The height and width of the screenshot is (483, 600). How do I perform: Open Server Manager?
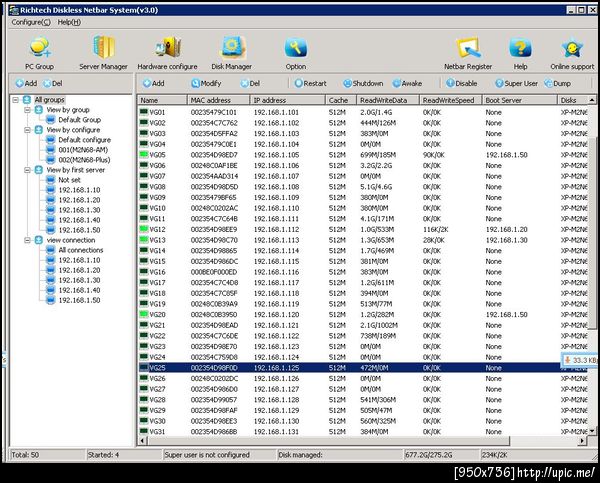pos(103,53)
